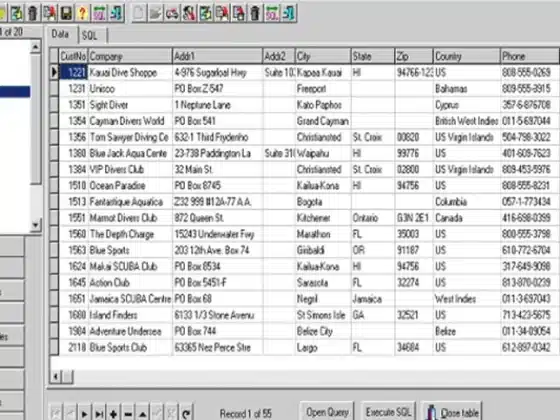Click the Open Query button

pos(328,412)
